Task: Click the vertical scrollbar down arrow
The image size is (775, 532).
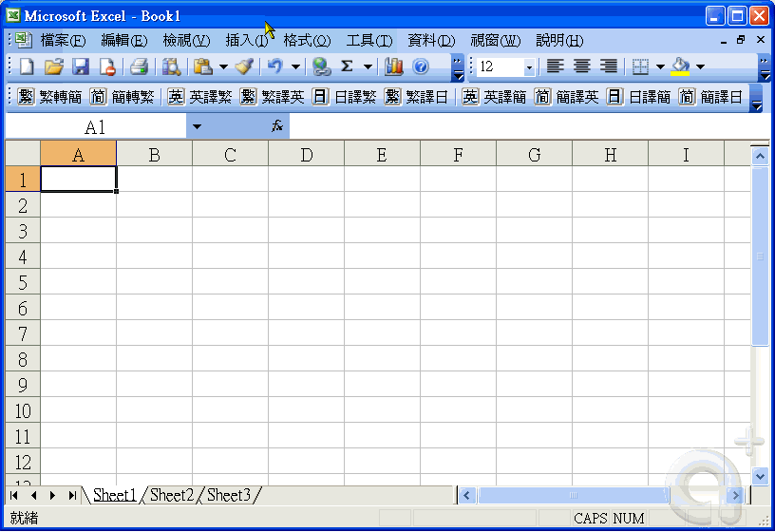Action: 760,476
